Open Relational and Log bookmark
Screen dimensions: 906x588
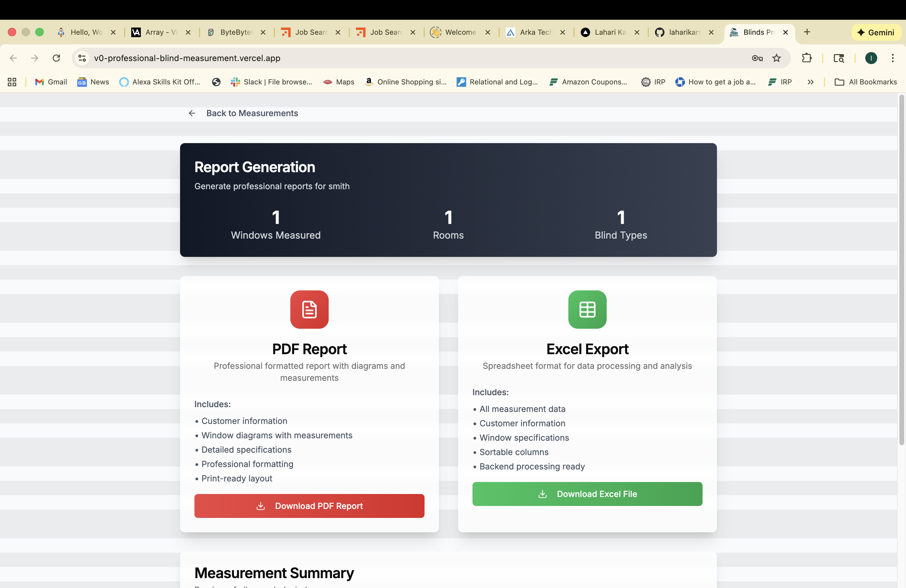(x=497, y=82)
